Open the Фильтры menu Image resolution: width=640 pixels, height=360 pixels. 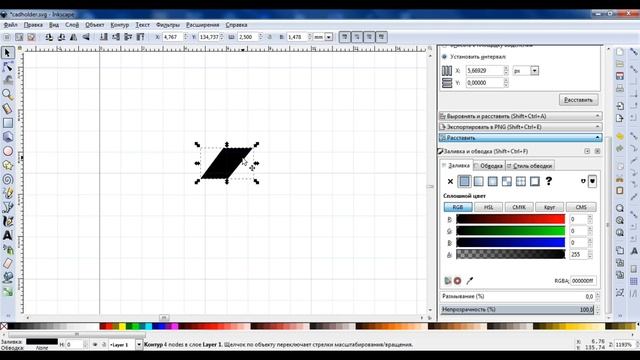pyautogui.click(x=168, y=25)
